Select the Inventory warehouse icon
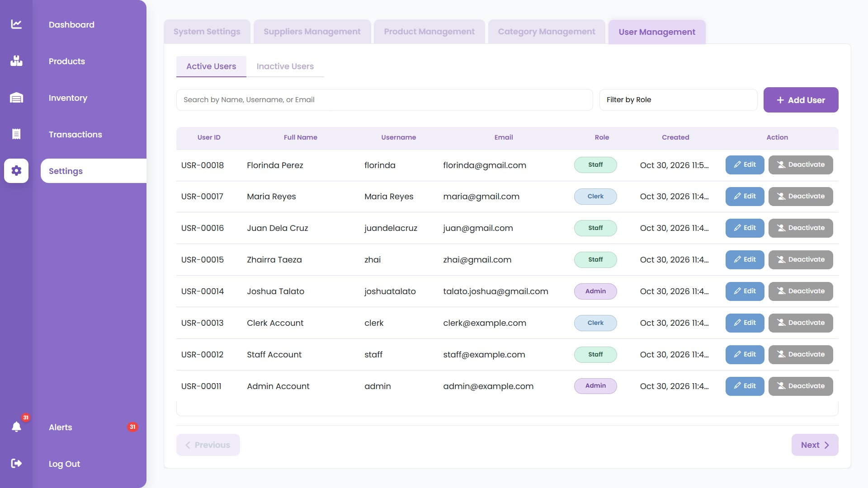This screenshot has width=868, height=488. click(16, 98)
